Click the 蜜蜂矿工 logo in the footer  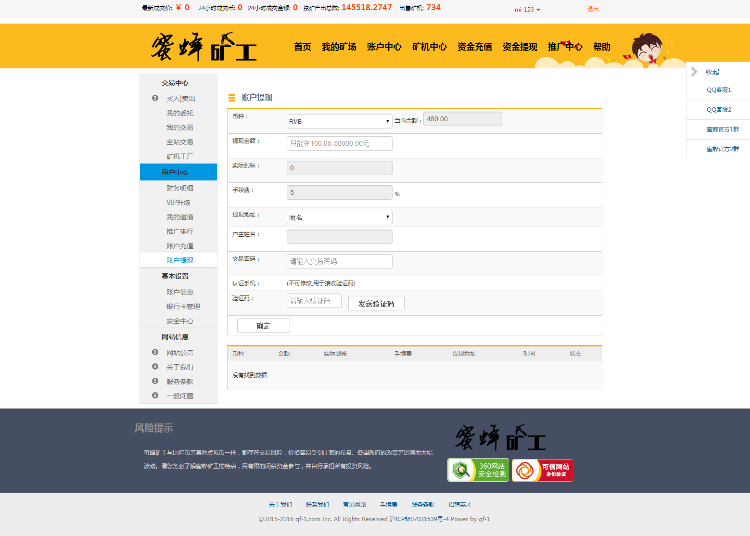point(500,438)
